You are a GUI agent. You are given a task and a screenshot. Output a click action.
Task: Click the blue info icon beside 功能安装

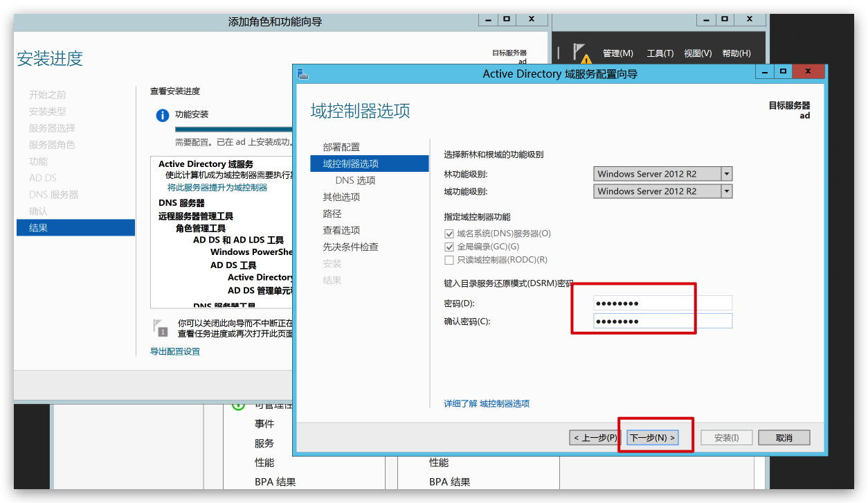162,115
